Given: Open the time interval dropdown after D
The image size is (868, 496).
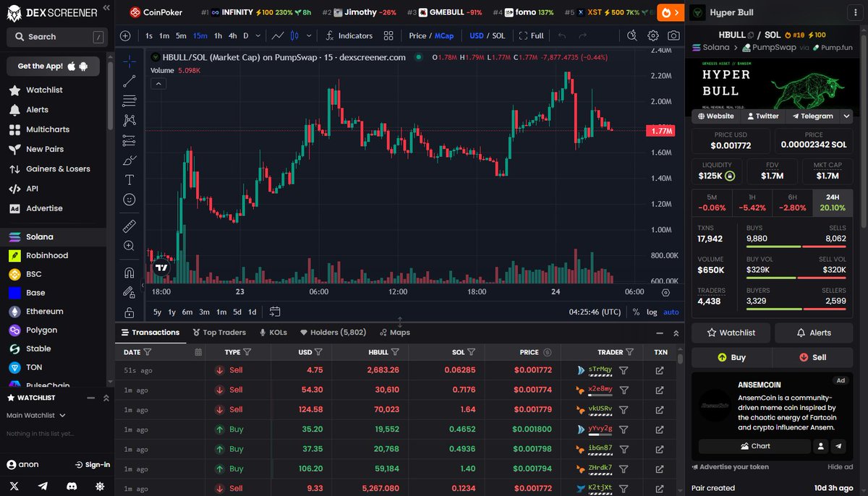Looking at the screenshot, I should [260, 35].
